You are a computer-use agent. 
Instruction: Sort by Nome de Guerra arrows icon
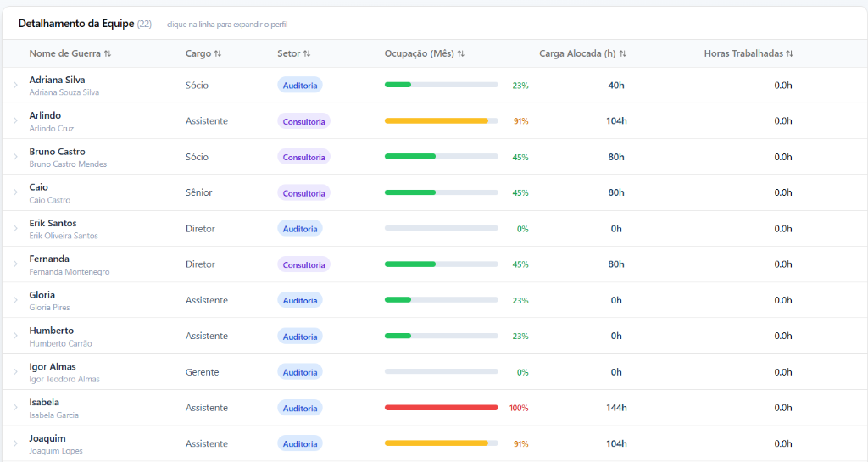click(x=108, y=53)
